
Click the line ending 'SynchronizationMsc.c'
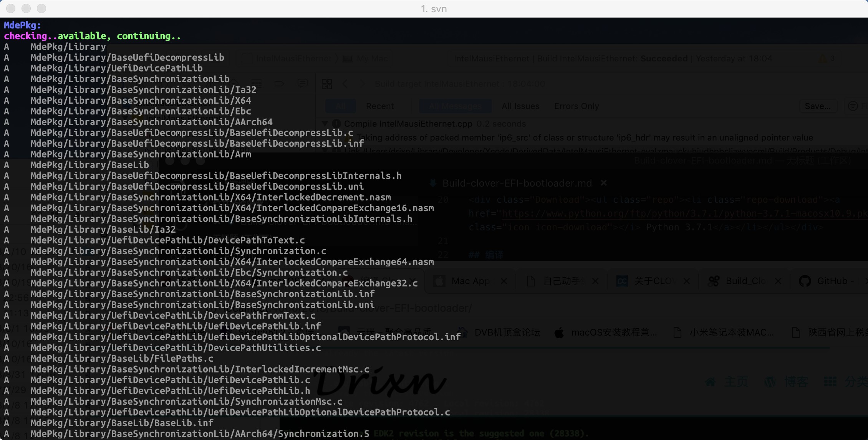click(x=186, y=402)
